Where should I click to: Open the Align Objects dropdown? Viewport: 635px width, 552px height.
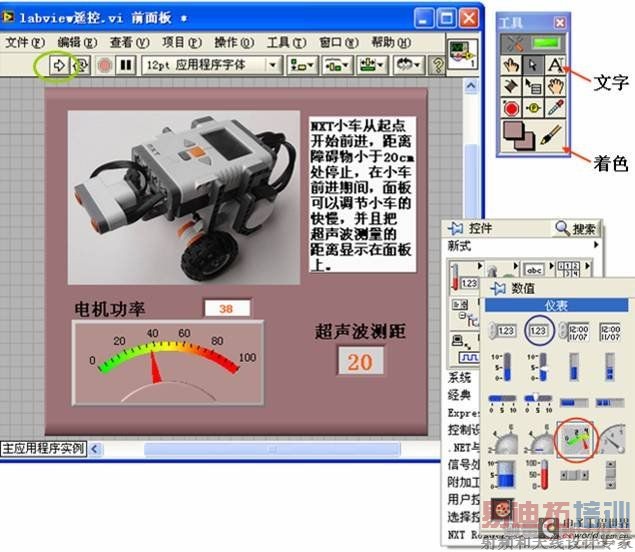point(301,65)
